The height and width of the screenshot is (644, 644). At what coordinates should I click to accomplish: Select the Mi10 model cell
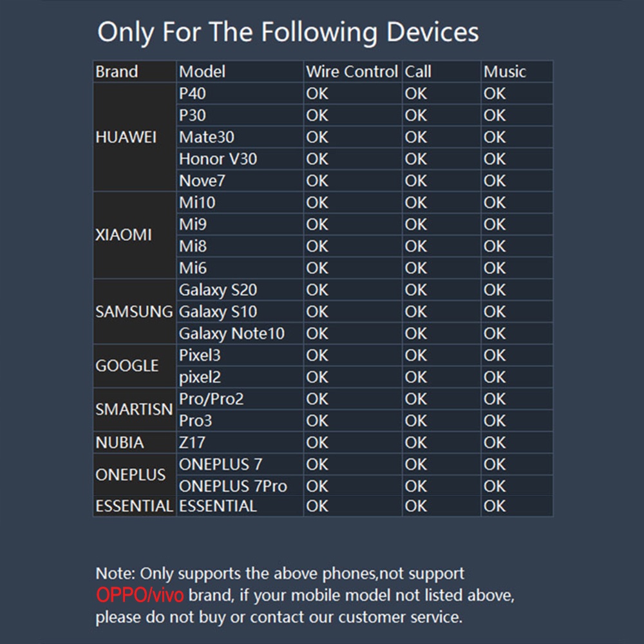point(240,202)
